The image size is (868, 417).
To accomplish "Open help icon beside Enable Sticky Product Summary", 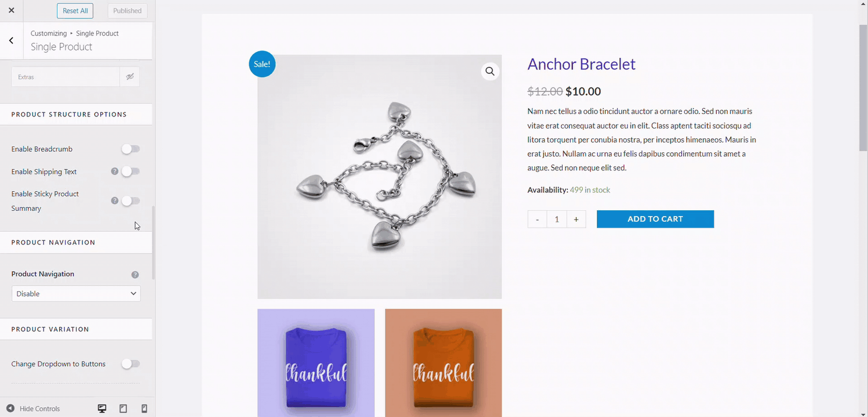I will [x=115, y=201].
